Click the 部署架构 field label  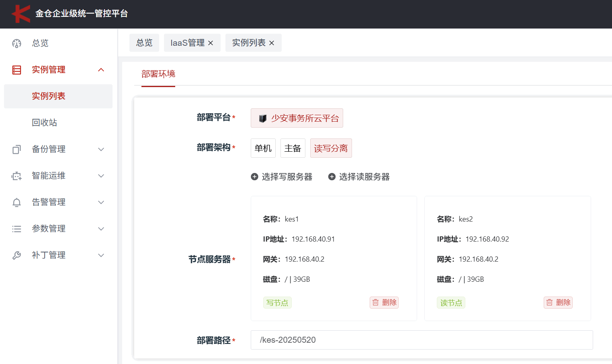pos(213,148)
